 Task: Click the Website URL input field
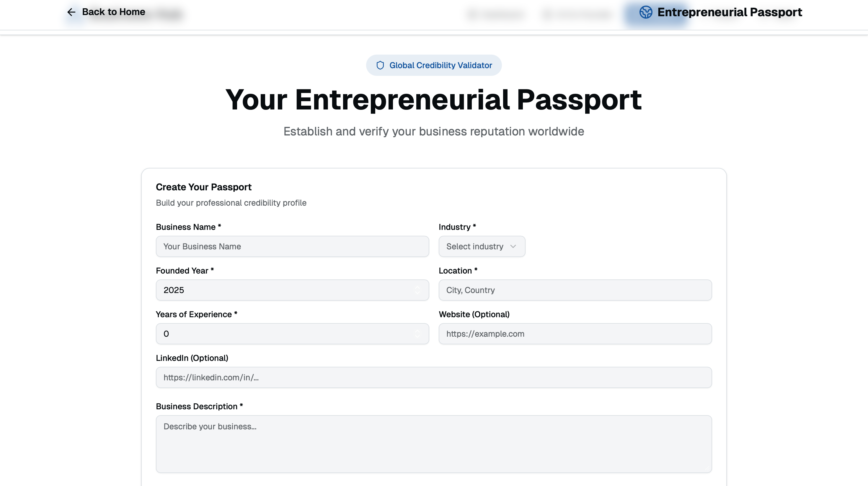click(x=575, y=333)
